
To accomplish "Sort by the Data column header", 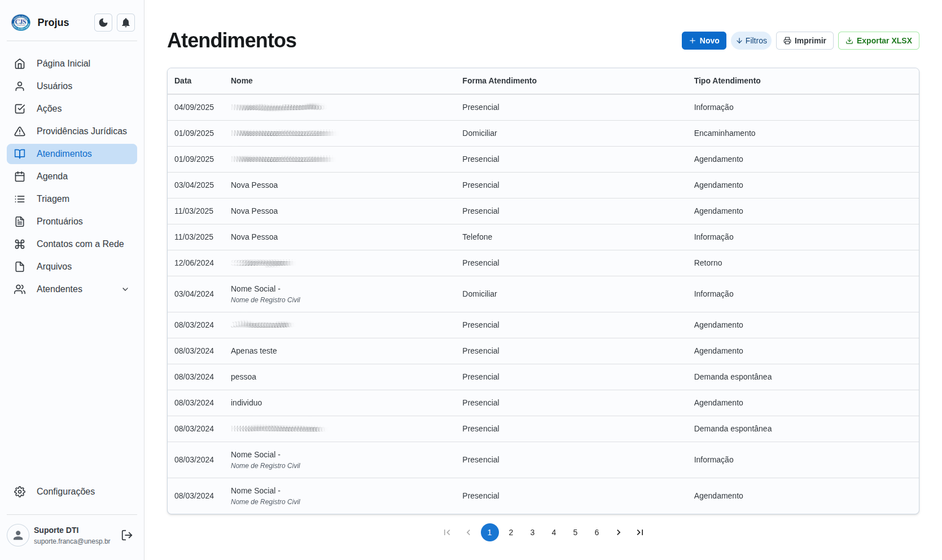I will coord(183,81).
